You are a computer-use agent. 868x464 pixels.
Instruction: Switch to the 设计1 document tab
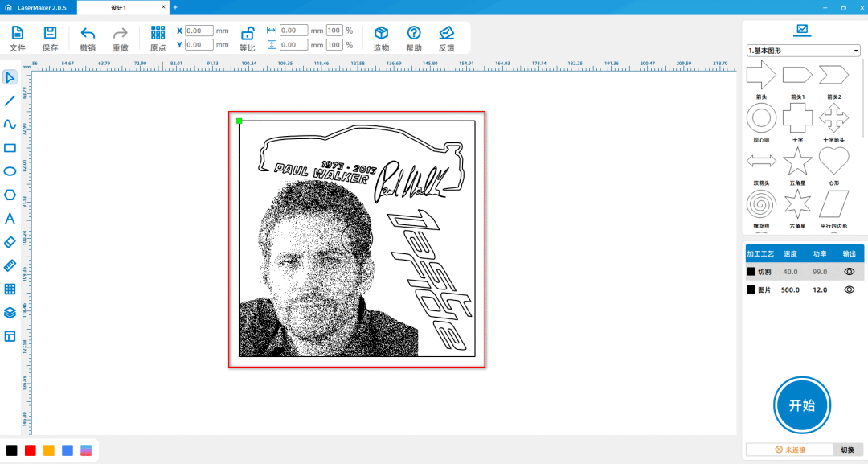[119, 7]
